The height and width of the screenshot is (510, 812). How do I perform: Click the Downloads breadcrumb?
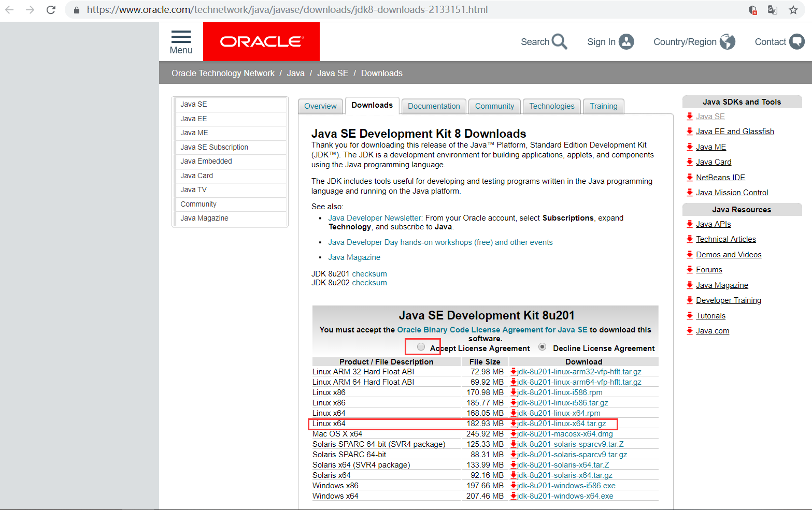[x=382, y=74]
